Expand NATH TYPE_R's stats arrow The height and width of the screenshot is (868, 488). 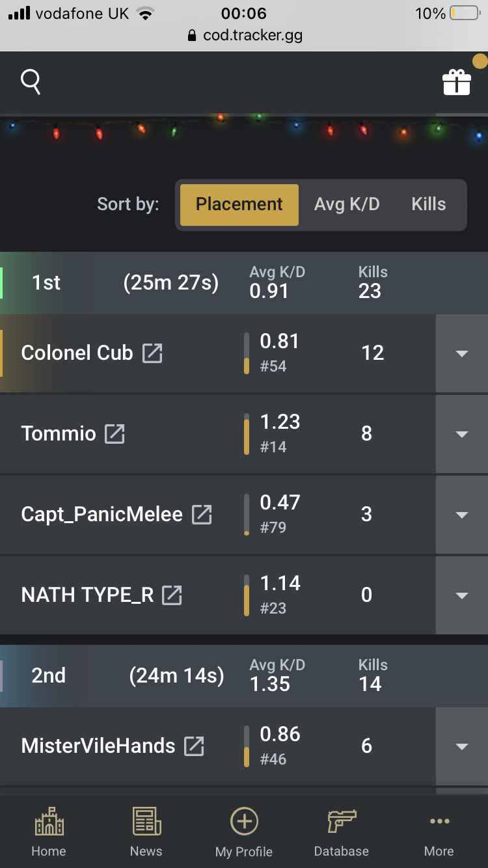[461, 595]
